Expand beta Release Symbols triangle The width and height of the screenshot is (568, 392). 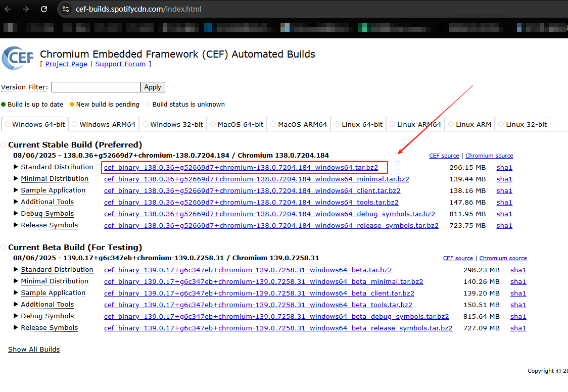pos(16,327)
